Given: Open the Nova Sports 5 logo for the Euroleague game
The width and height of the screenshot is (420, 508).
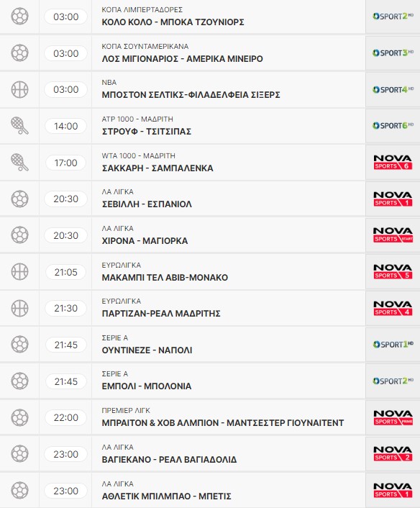Looking at the screenshot, I should click(393, 271).
